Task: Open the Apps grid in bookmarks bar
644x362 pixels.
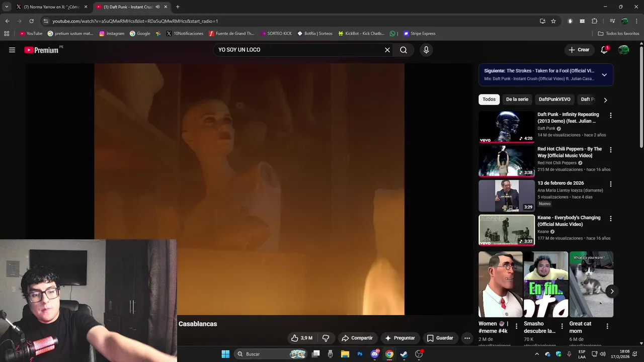Action: (x=7, y=34)
